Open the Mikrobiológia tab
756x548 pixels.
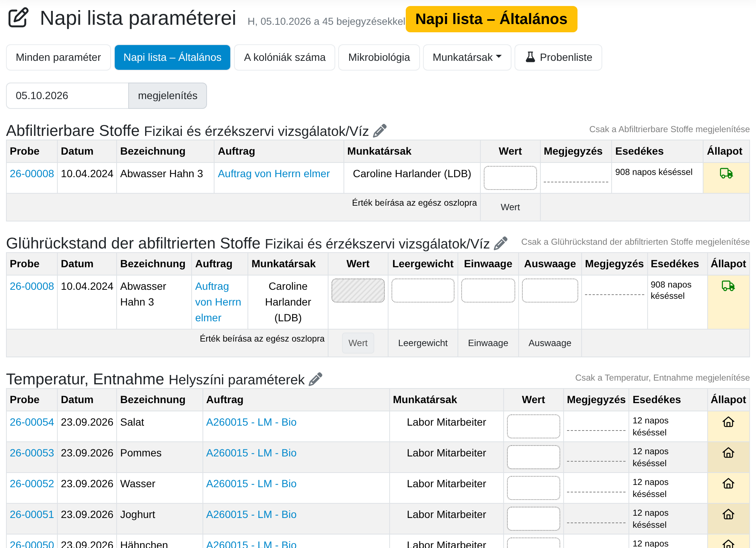pos(379,57)
